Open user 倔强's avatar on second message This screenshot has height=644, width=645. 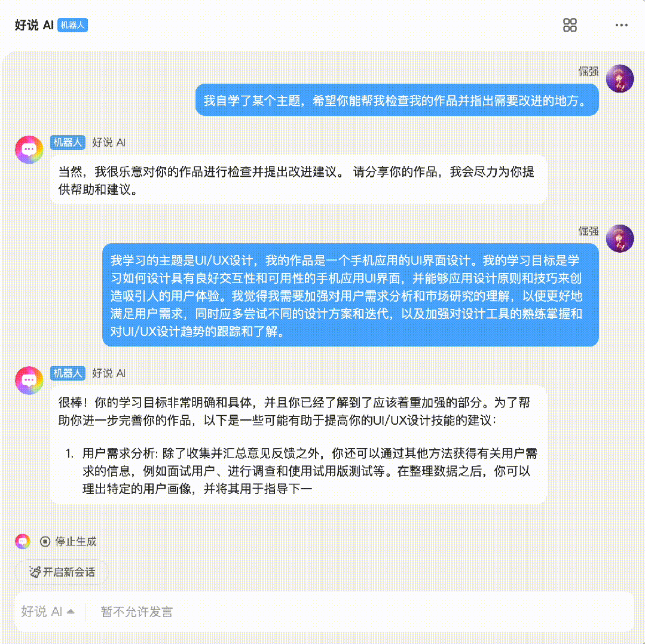[619, 238]
